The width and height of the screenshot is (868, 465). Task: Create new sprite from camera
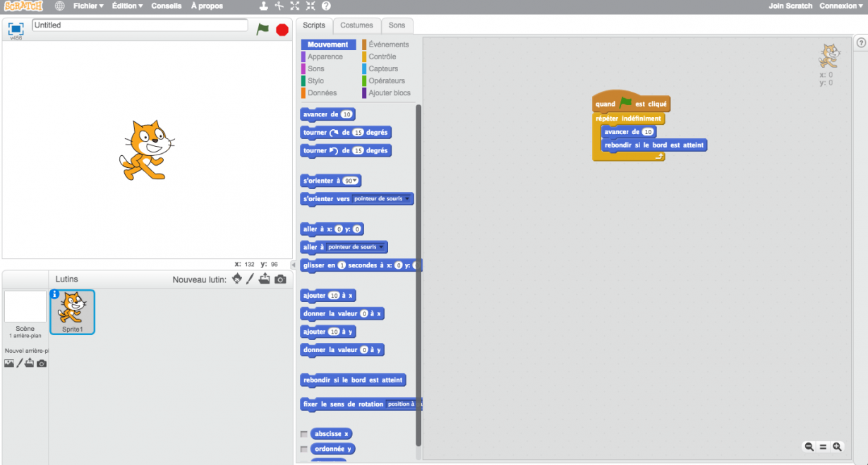click(281, 279)
